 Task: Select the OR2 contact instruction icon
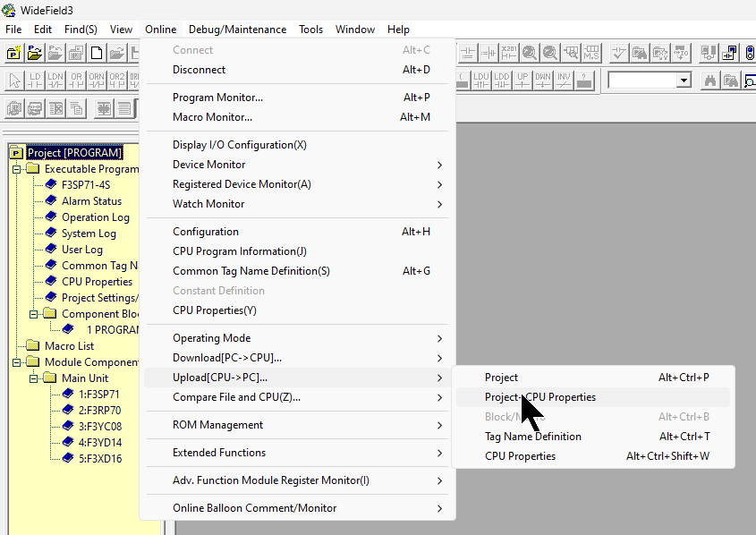point(117,81)
